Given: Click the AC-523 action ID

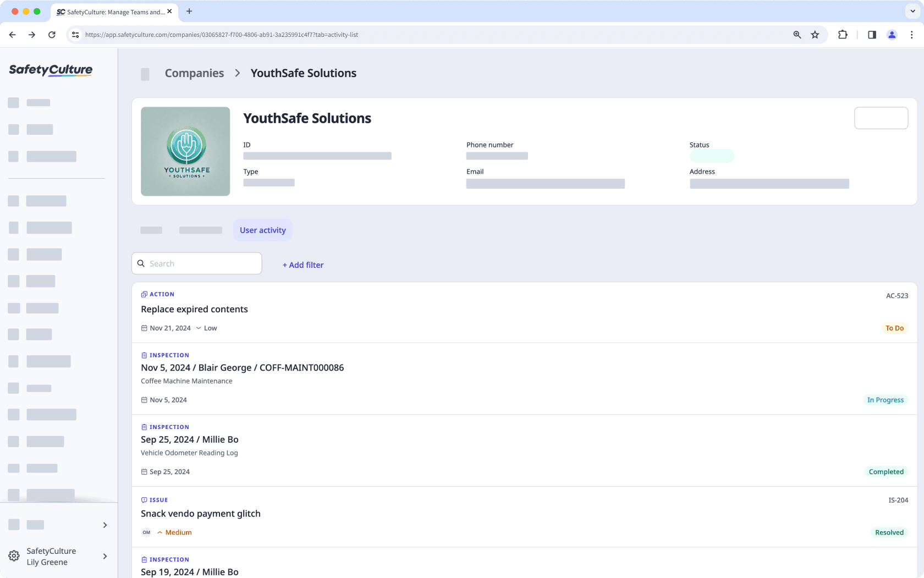Looking at the screenshot, I should point(897,295).
